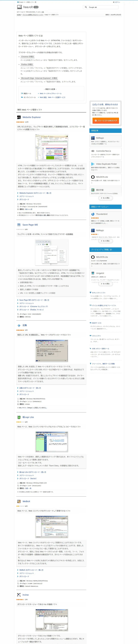View the 巡集 screenshot thumbnail
Viewport: 138px width, 644px height.
52,351
